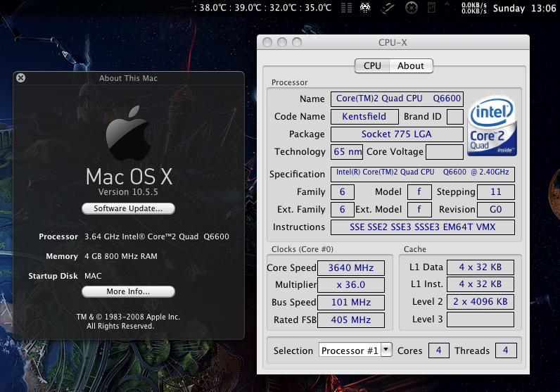Viewport: 560px width, 392px height.
Task: Click the Stepping value 11
Action: coord(496,192)
